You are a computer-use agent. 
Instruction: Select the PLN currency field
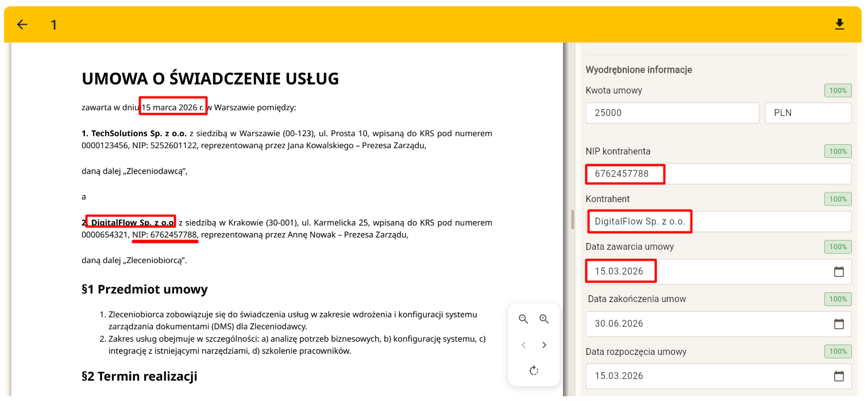(808, 113)
